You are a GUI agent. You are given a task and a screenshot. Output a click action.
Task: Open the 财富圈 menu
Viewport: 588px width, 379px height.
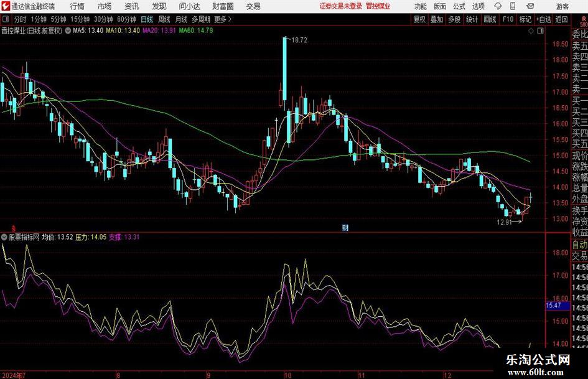(x=223, y=6)
